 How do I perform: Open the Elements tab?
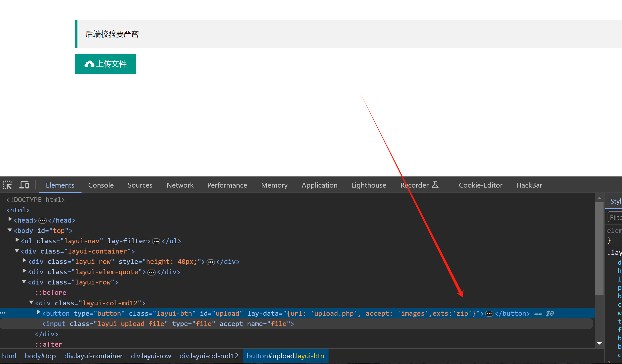point(60,185)
